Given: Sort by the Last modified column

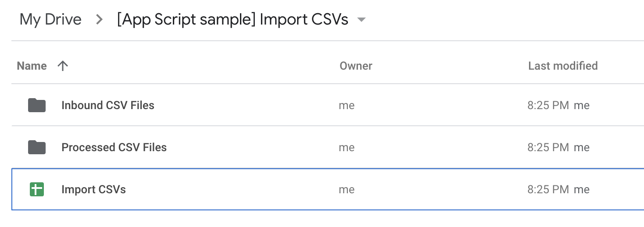Looking at the screenshot, I should point(563,66).
